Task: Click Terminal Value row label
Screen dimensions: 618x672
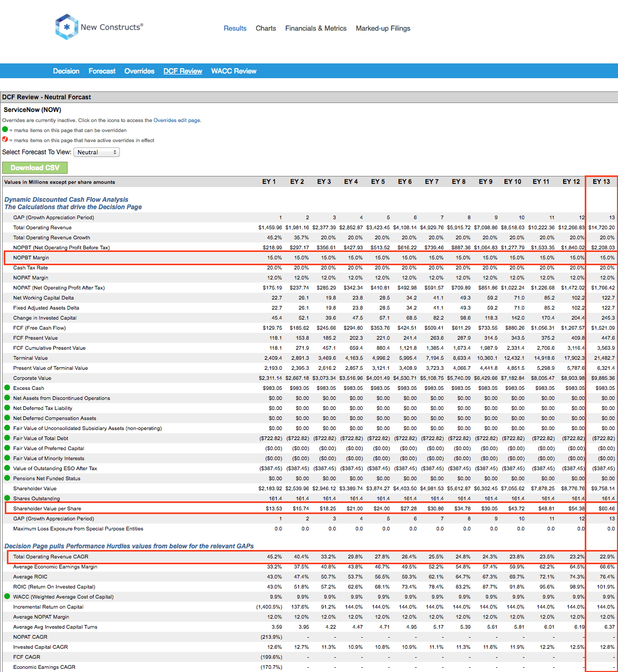Action: click(x=31, y=358)
